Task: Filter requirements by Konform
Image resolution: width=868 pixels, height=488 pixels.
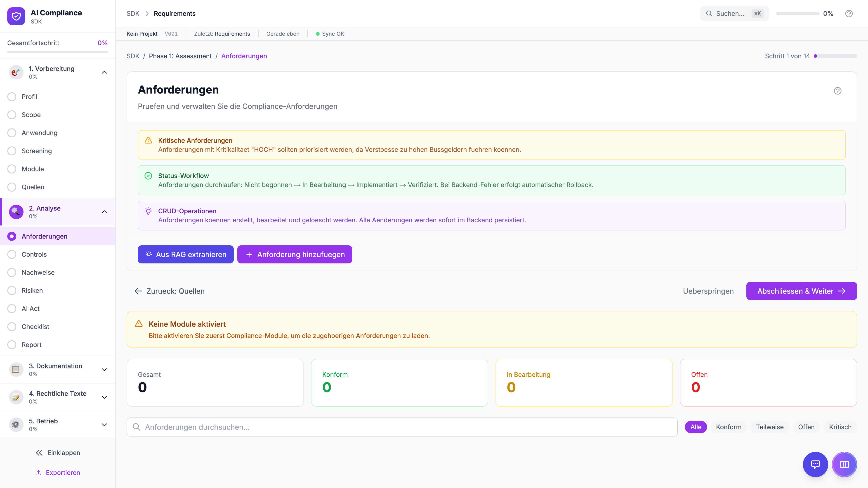Action: pos(729,427)
